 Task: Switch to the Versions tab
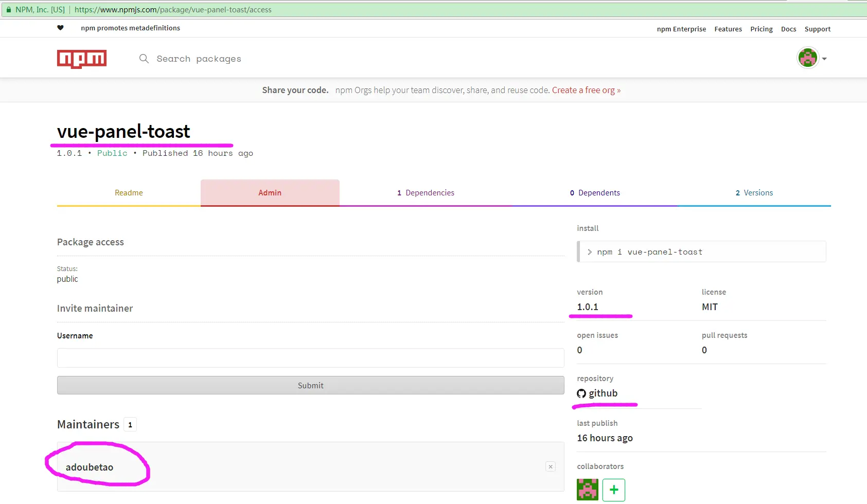(754, 193)
